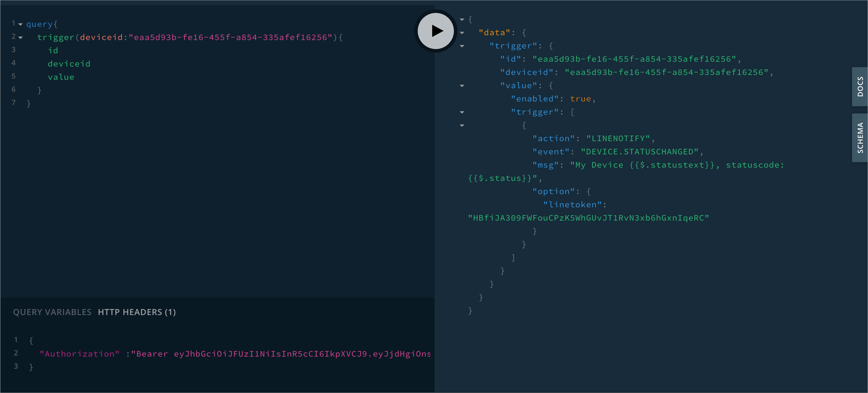Viewport: 868px width, 393px height.
Task: Open the SCHEMA side panel
Action: (860, 138)
